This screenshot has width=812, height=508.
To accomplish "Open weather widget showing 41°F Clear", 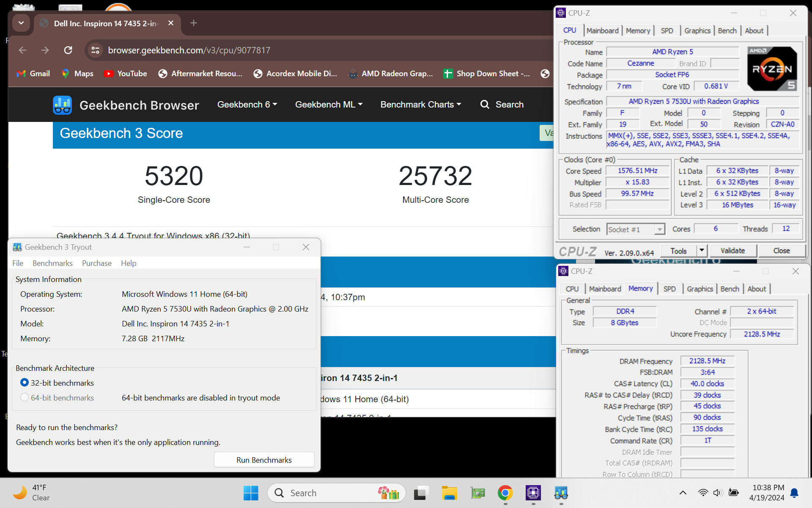I will pyautogui.click(x=32, y=493).
